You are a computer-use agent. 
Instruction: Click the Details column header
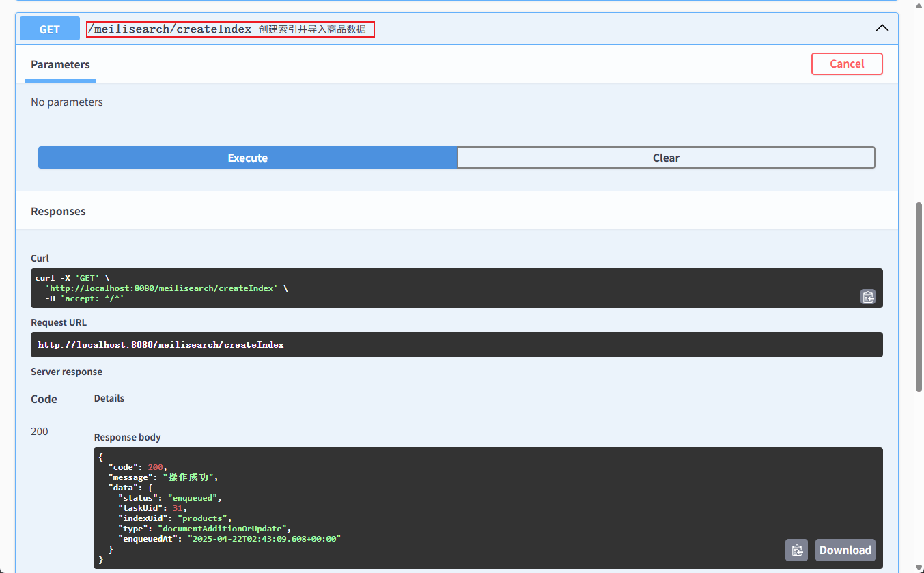pos(109,398)
